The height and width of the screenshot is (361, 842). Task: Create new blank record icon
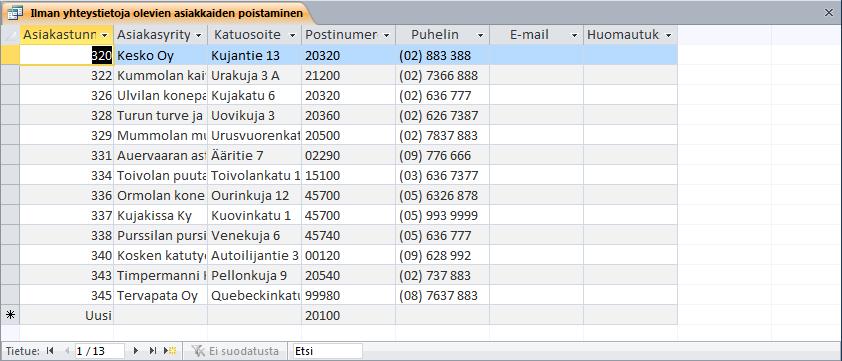click(171, 351)
